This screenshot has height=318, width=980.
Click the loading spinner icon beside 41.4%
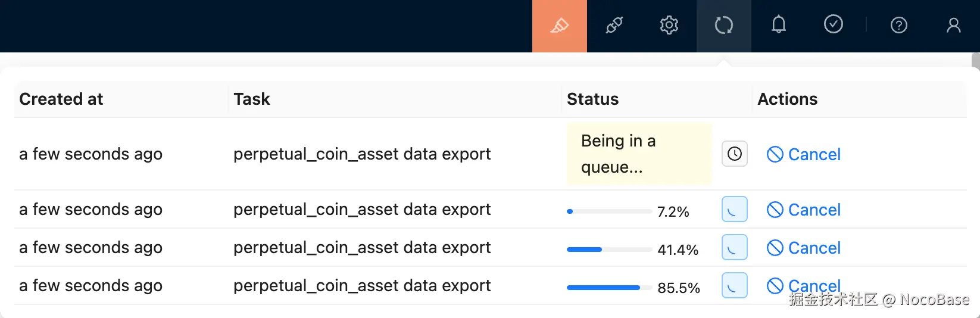735,248
